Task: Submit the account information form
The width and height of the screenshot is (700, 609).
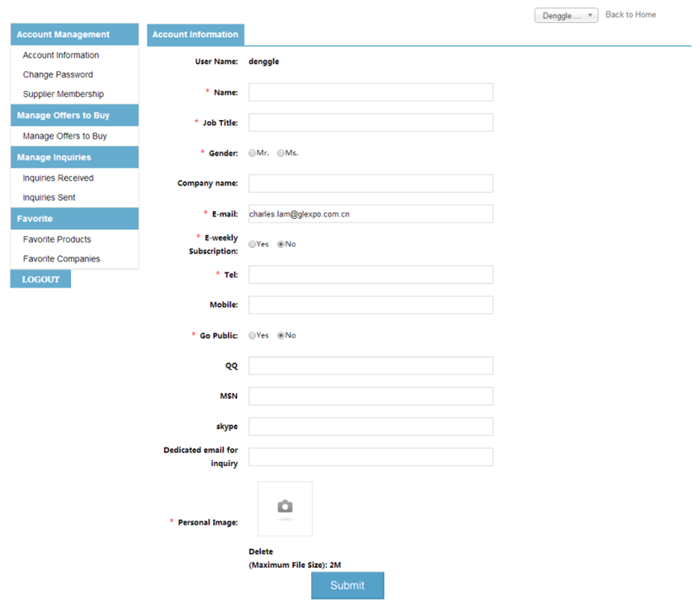Action: click(348, 585)
